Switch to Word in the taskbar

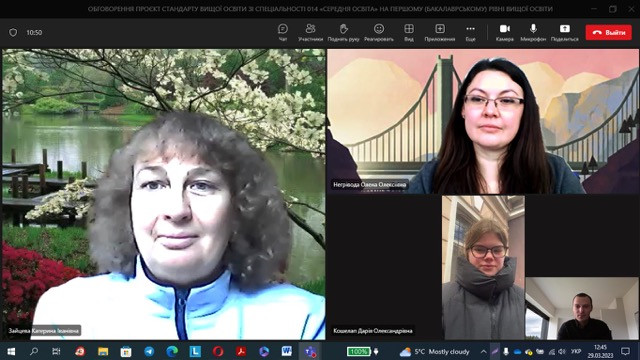[x=287, y=351]
